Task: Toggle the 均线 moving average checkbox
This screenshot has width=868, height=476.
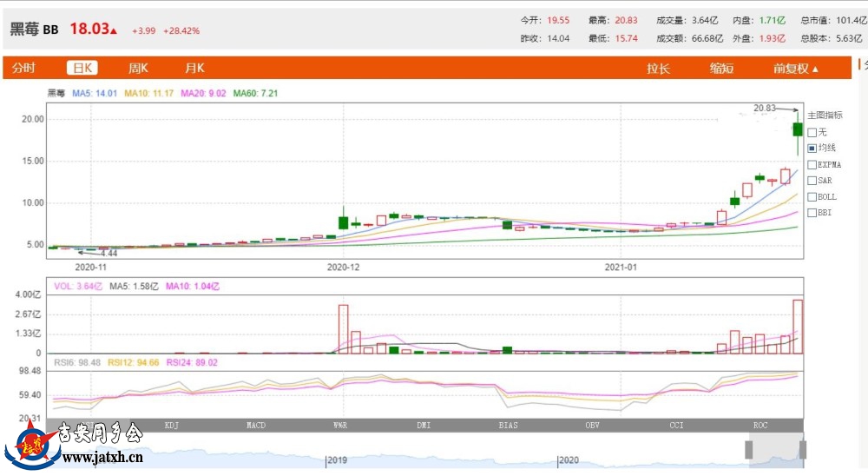Action: coord(812,148)
